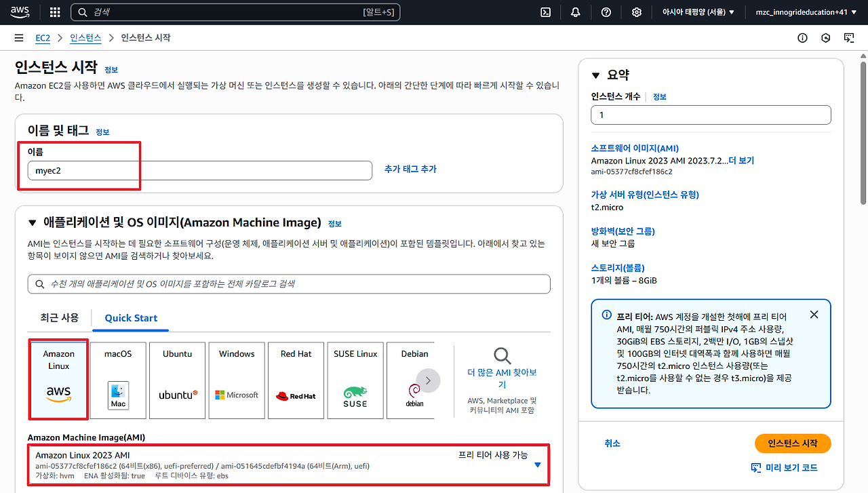
Task: Select the Windows AMI tile
Action: point(237,380)
